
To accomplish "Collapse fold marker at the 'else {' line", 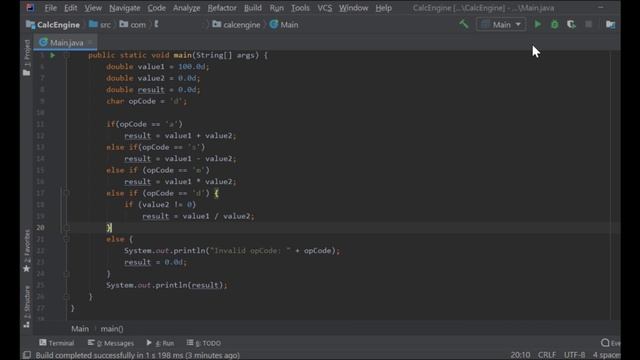I will [x=66, y=239].
